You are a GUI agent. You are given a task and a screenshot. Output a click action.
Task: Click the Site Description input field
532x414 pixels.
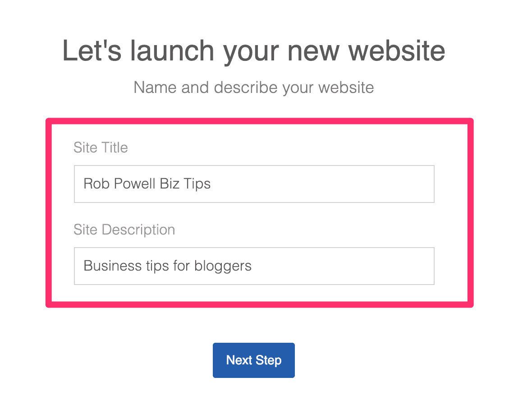point(254,266)
